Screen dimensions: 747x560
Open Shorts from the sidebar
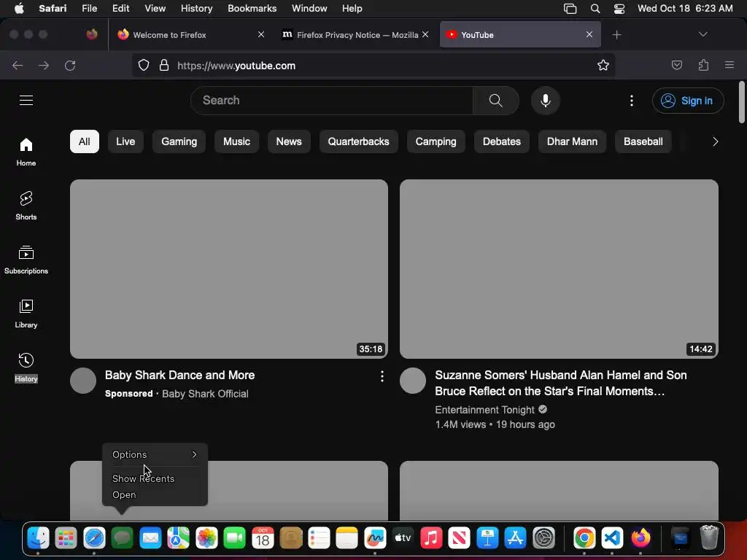point(26,206)
